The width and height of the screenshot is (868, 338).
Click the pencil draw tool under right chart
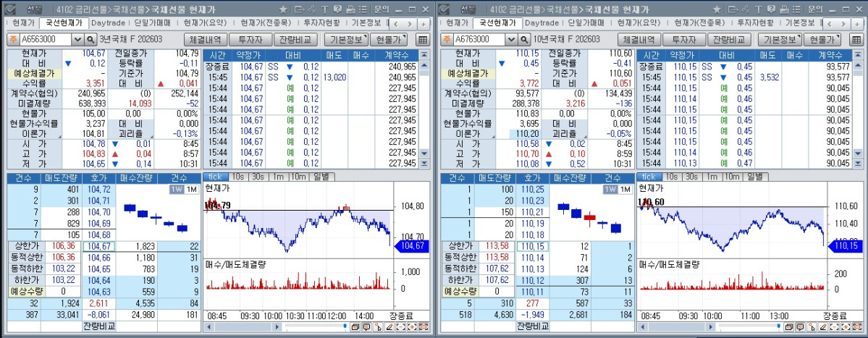[x=824, y=327]
